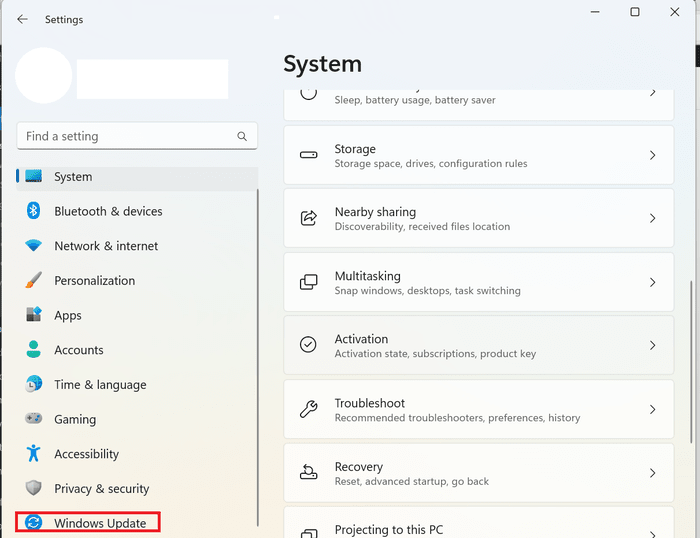Image resolution: width=700 pixels, height=538 pixels.
Task: Click 'Discoverability, received files location' text
Action: click(422, 227)
